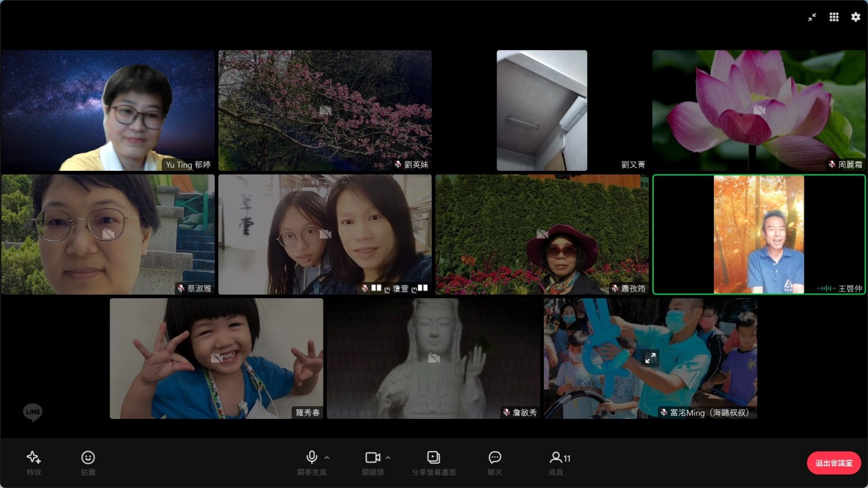
Task: Expand the 富洺Ming video with fullscreen icon
Action: click(650, 358)
